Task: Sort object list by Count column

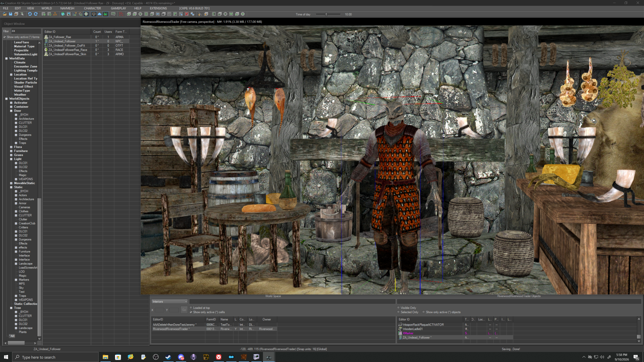Action: pyautogui.click(x=97, y=32)
